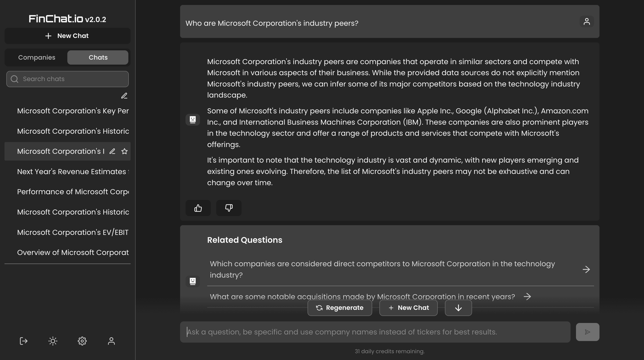
Task: Switch to the Chats tab
Action: click(x=98, y=57)
